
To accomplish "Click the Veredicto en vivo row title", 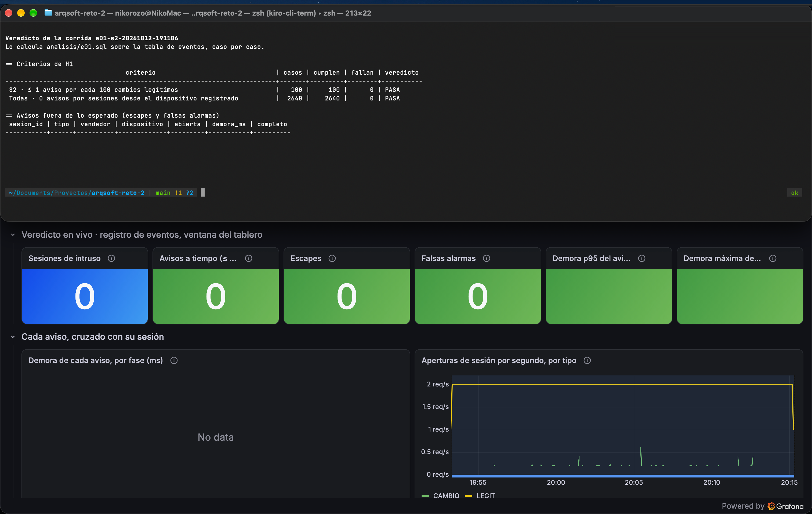I will click(142, 235).
